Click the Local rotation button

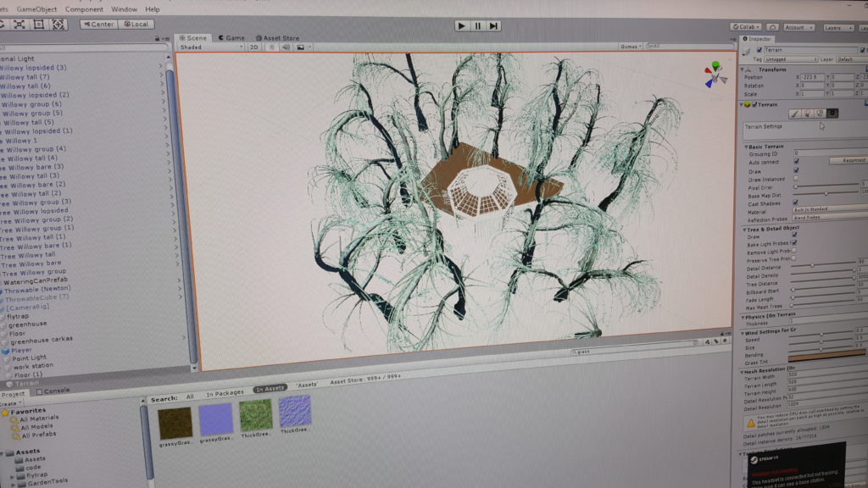point(136,25)
